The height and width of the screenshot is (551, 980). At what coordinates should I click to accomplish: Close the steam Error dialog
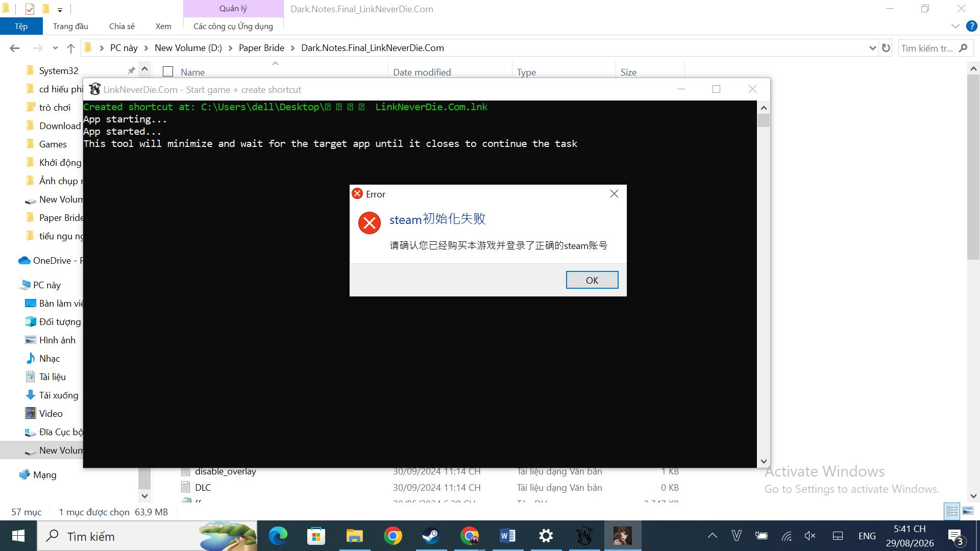click(614, 194)
